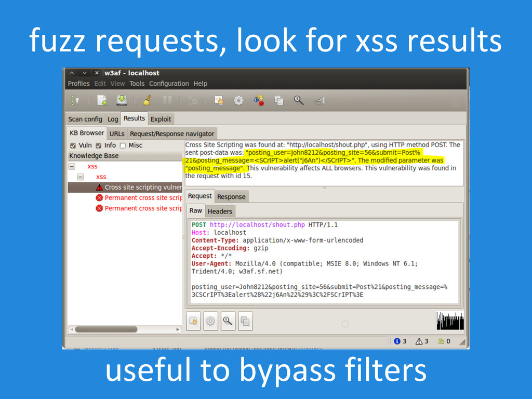Collapse the nested xss tree node

[x=81, y=177]
